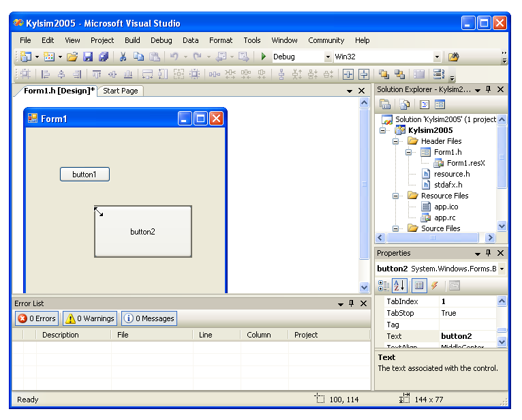
Task: Collapse the Resource Files folder
Action: tap(395, 196)
